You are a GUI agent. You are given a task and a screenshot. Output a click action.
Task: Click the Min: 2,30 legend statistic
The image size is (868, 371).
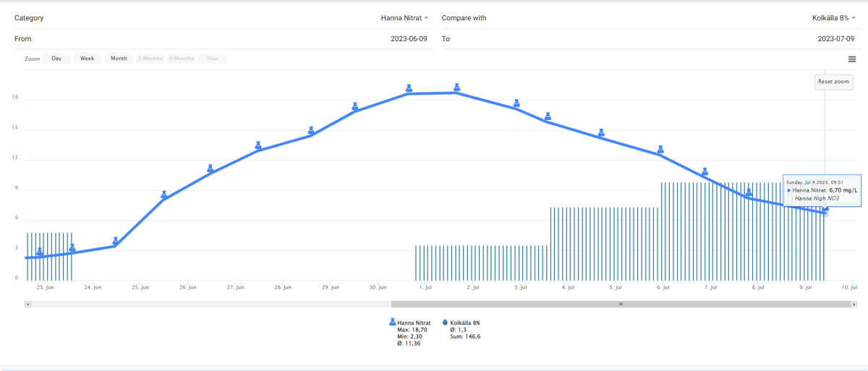411,336
